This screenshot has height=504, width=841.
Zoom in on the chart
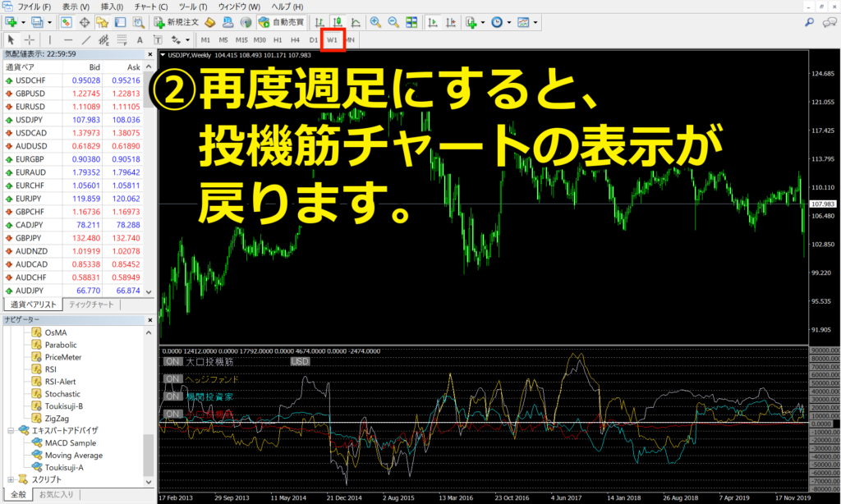pyautogui.click(x=375, y=22)
